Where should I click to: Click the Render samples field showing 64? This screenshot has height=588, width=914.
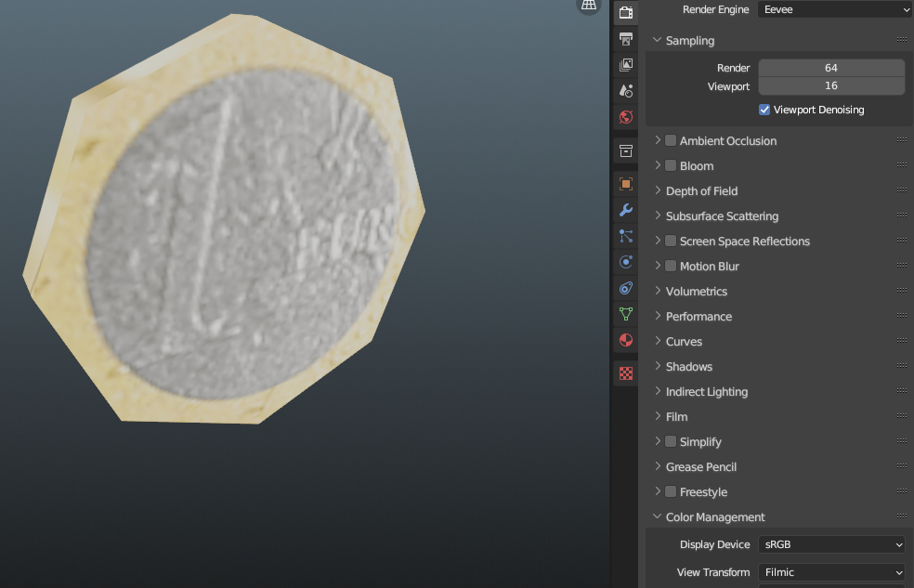coord(830,68)
